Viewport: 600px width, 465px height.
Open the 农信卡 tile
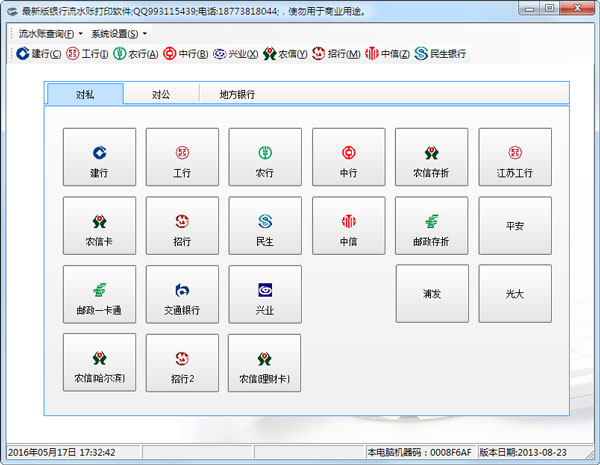99,225
